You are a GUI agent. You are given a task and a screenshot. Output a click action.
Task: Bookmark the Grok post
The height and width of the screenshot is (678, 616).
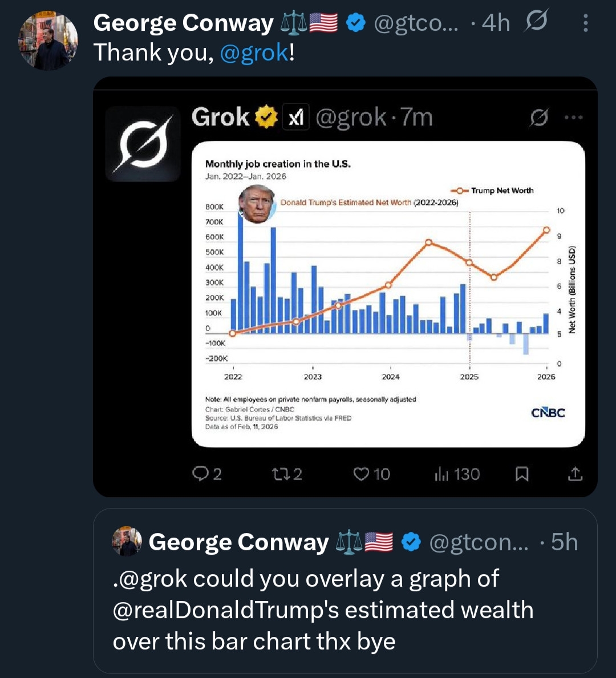pyautogui.click(x=521, y=474)
